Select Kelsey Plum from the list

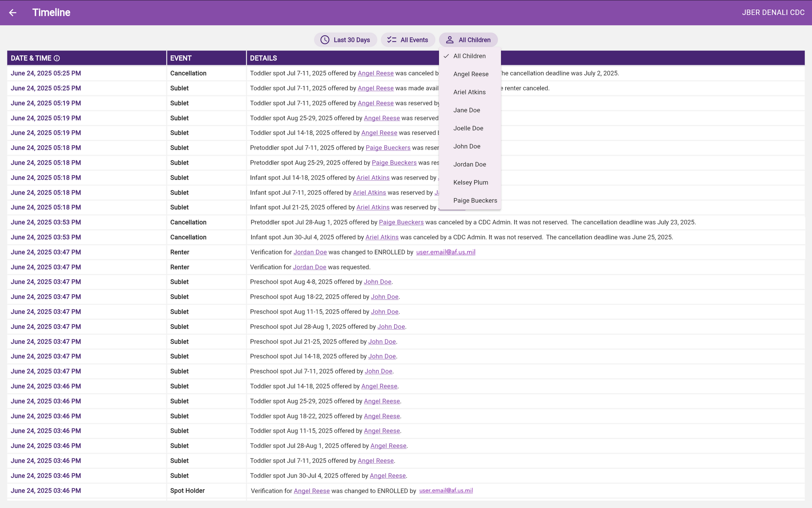pyautogui.click(x=470, y=182)
